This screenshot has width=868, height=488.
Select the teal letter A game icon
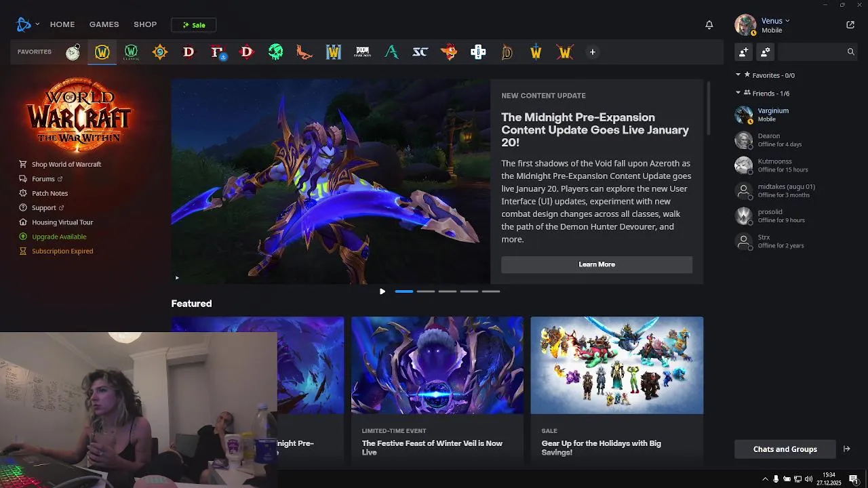point(391,52)
